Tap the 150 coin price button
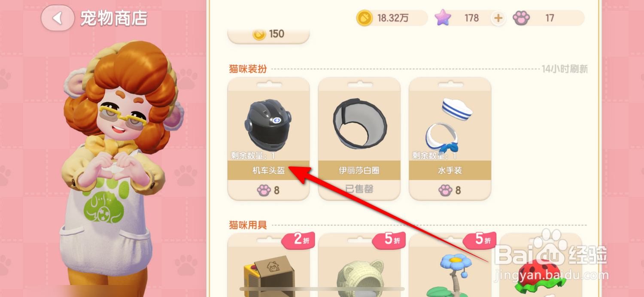Image resolution: width=644 pixels, height=297 pixels. [269, 34]
